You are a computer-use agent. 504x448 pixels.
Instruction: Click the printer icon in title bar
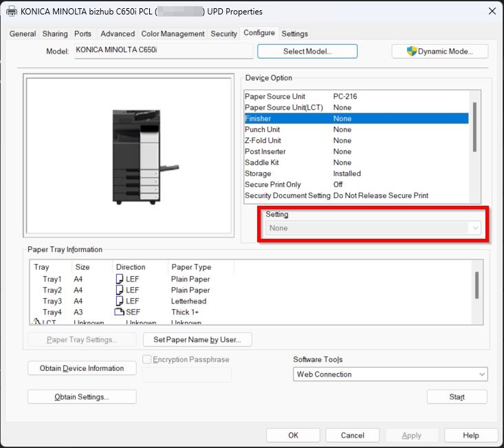tap(12, 11)
